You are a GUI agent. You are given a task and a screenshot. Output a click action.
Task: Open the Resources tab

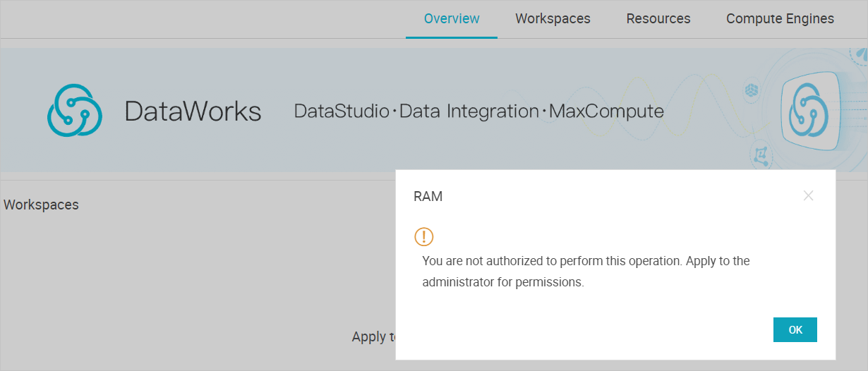(658, 19)
